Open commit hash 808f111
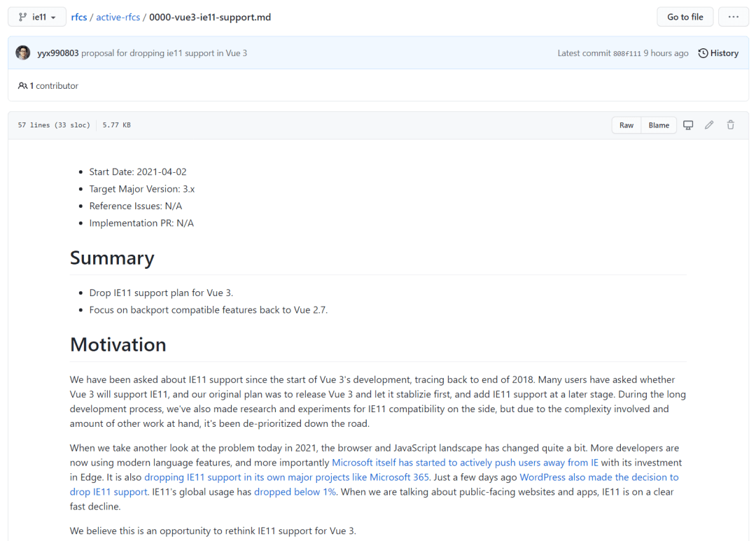 pyautogui.click(x=626, y=53)
